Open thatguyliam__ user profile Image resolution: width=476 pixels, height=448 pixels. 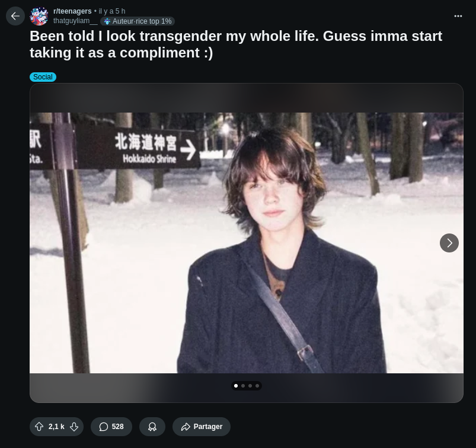pos(75,21)
